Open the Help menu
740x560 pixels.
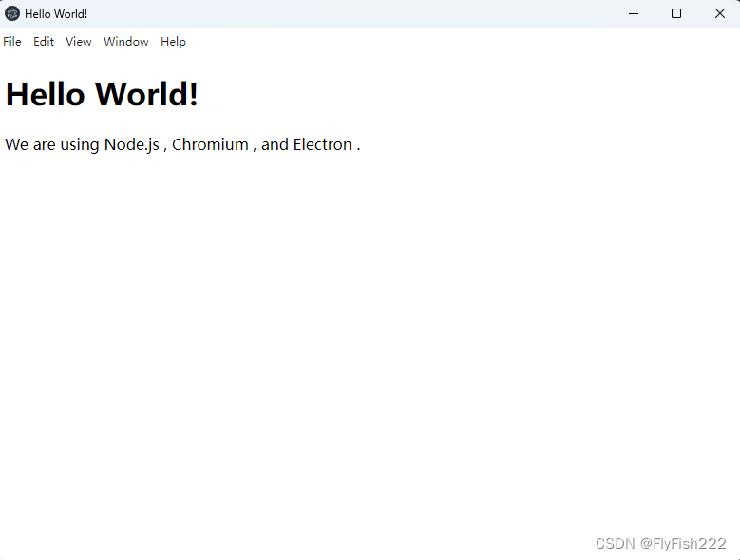(173, 42)
